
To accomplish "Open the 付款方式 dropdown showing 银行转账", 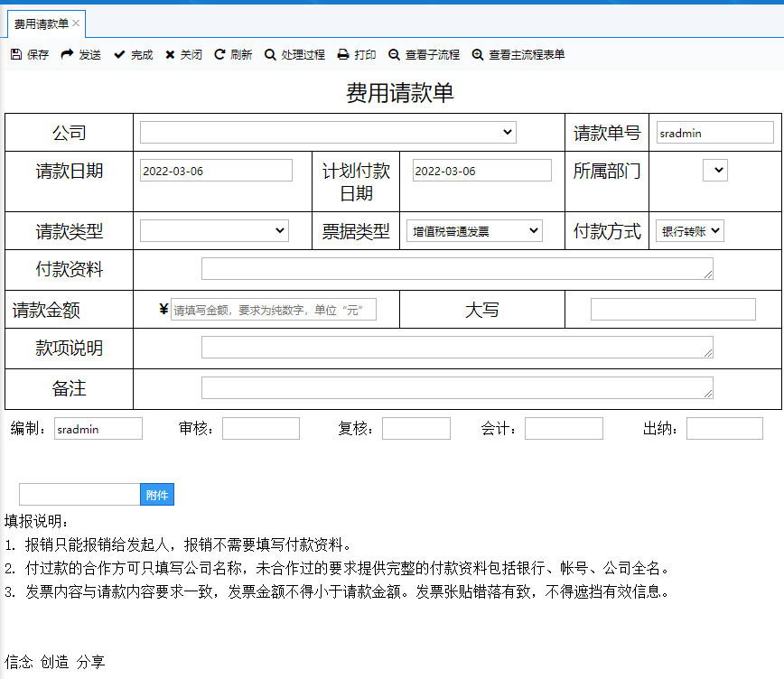I will 690,230.
